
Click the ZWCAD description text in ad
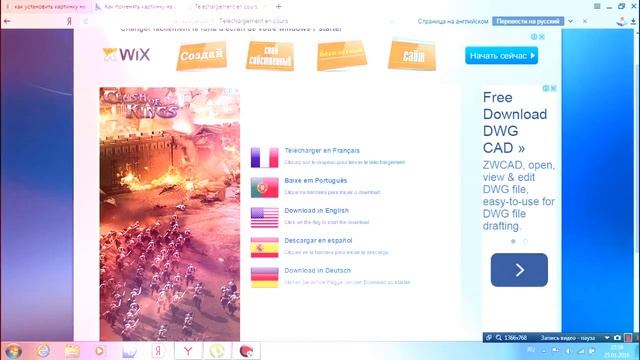tap(518, 196)
